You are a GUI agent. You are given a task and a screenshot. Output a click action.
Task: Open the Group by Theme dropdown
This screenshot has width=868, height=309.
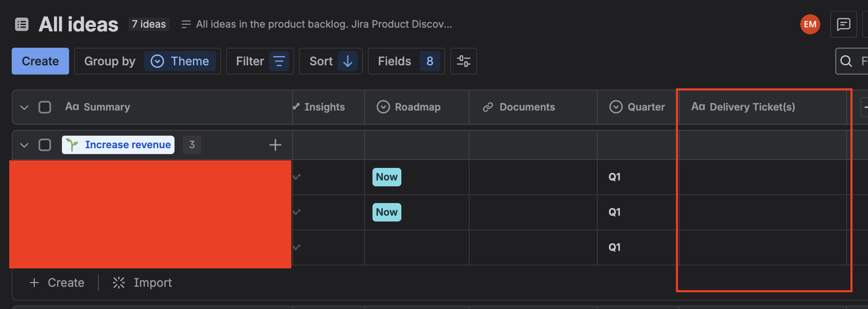tap(147, 61)
